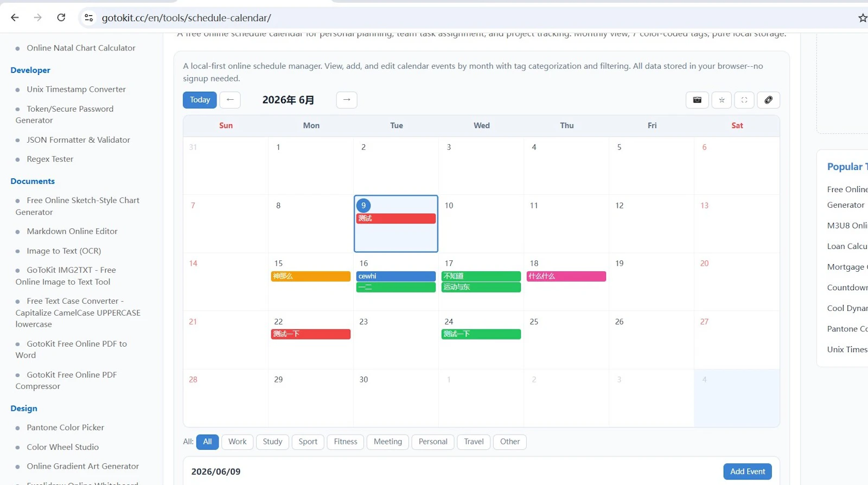This screenshot has height=485, width=868.
Task: Filter events by Other tag
Action: click(x=510, y=442)
